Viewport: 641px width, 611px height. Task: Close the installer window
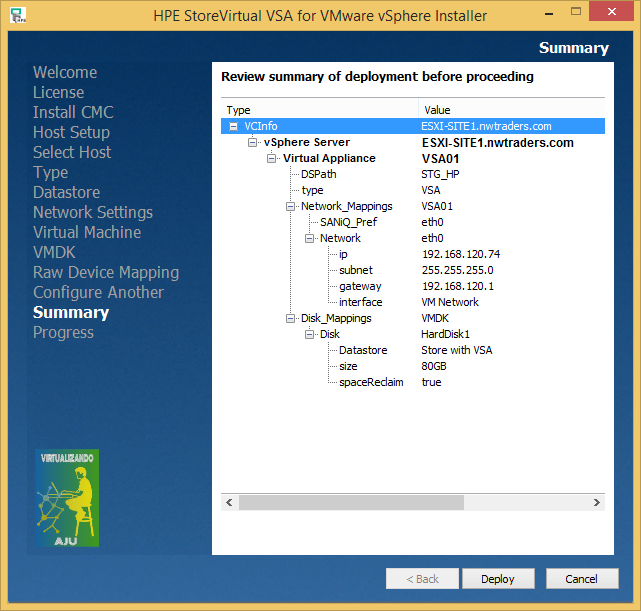616,16
